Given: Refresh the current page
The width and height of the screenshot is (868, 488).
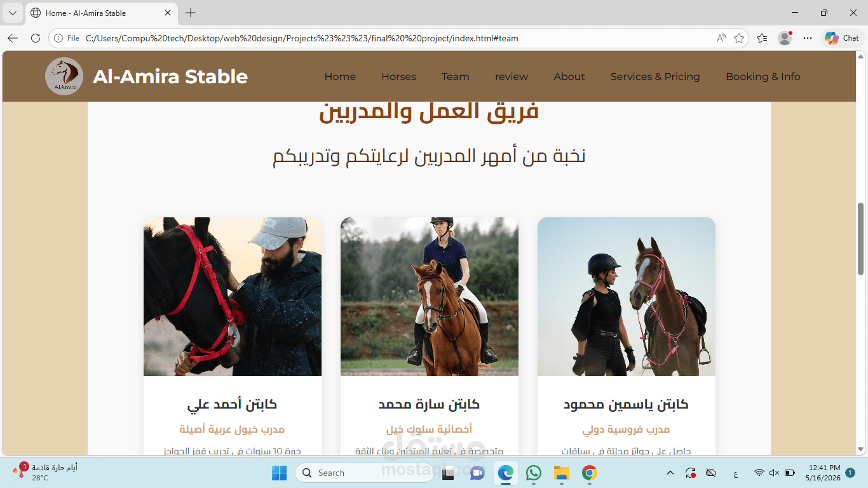Looking at the screenshot, I should point(36,38).
